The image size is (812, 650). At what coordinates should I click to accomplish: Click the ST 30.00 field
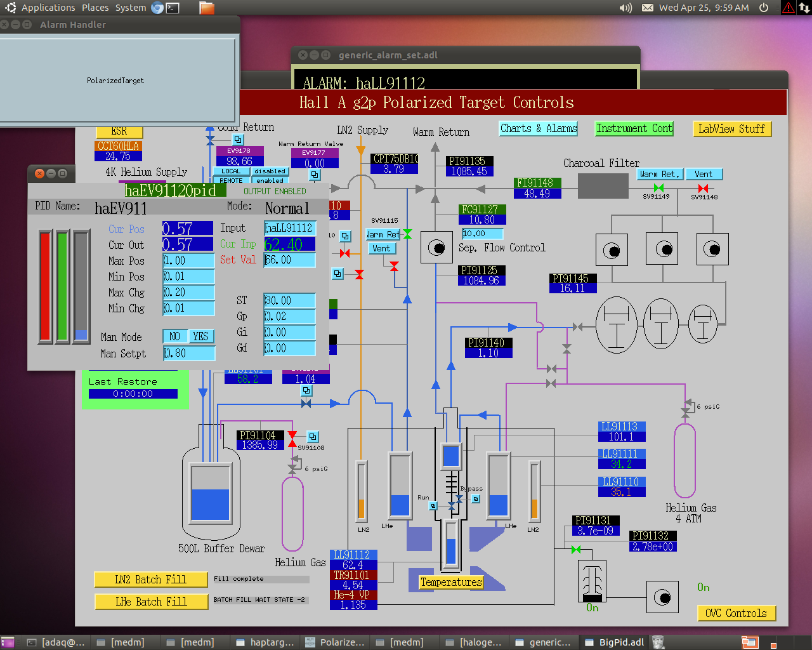pyautogui.click(x=290, y=301)
